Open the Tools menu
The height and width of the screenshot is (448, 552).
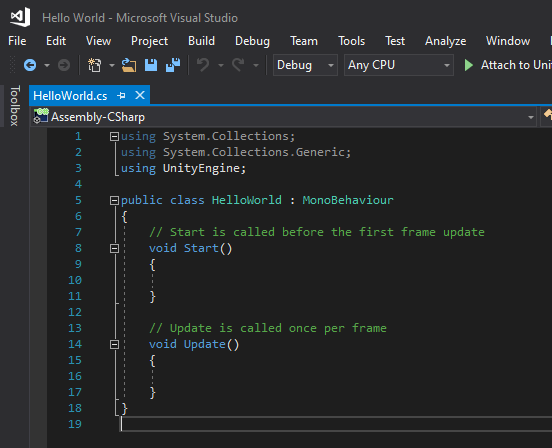pos(351,41)
